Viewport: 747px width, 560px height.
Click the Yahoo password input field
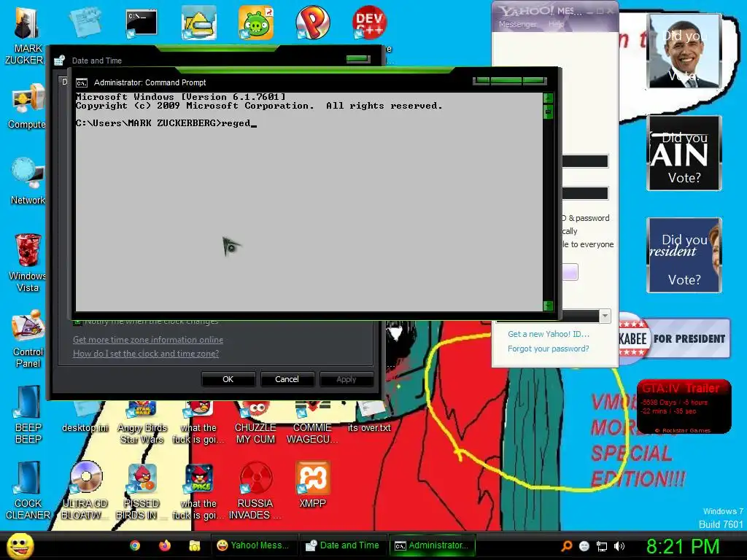pos(585,192)
